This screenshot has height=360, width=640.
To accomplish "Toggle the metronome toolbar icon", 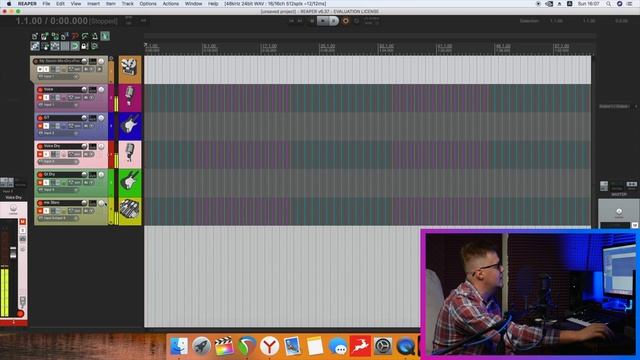I will click(96, 36).
